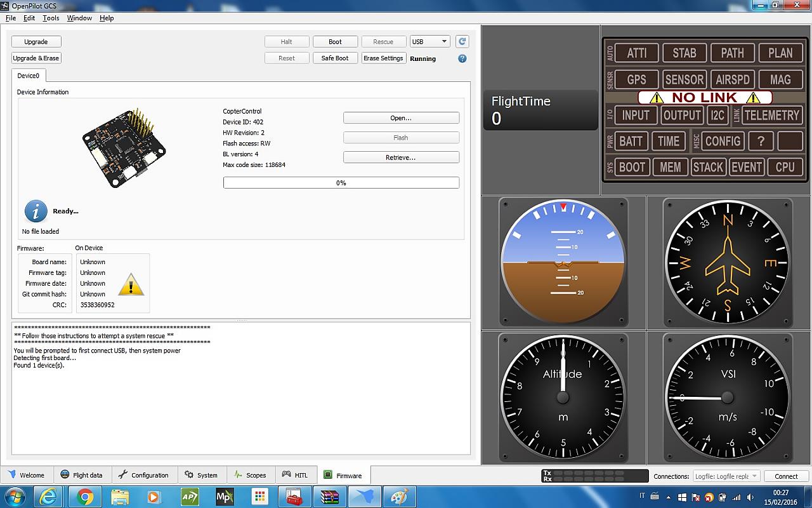
Task: Click the attitude indicator gauge
Action: pos(563,262)
